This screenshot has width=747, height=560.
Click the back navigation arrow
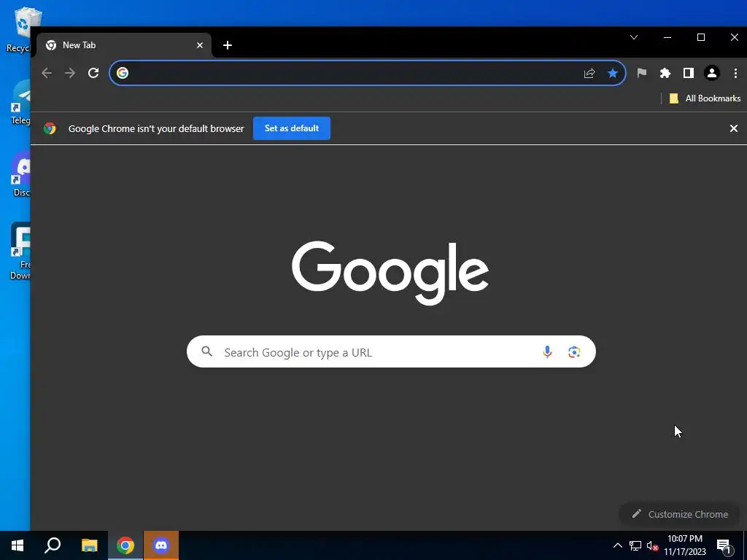tap(47, 73)
